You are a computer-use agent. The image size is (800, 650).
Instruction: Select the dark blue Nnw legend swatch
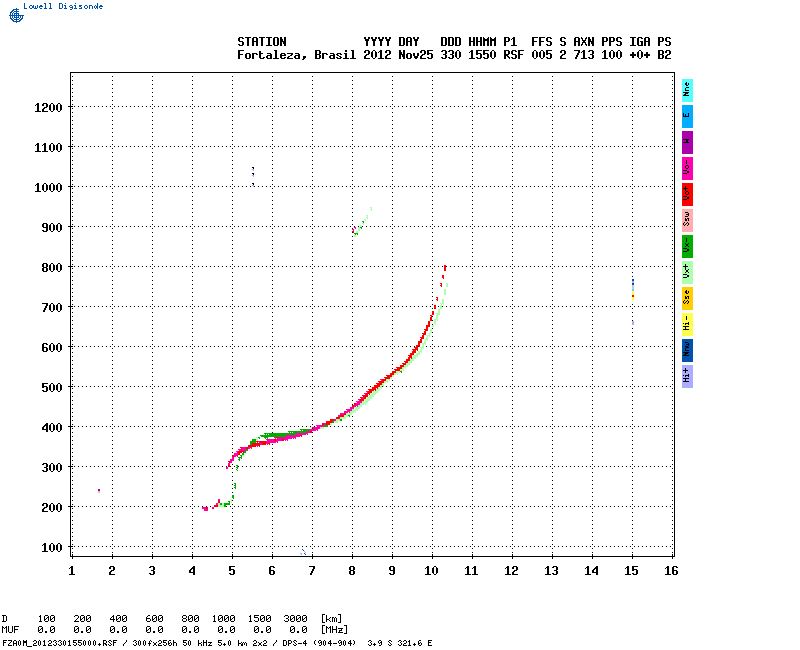coord(687,351)
